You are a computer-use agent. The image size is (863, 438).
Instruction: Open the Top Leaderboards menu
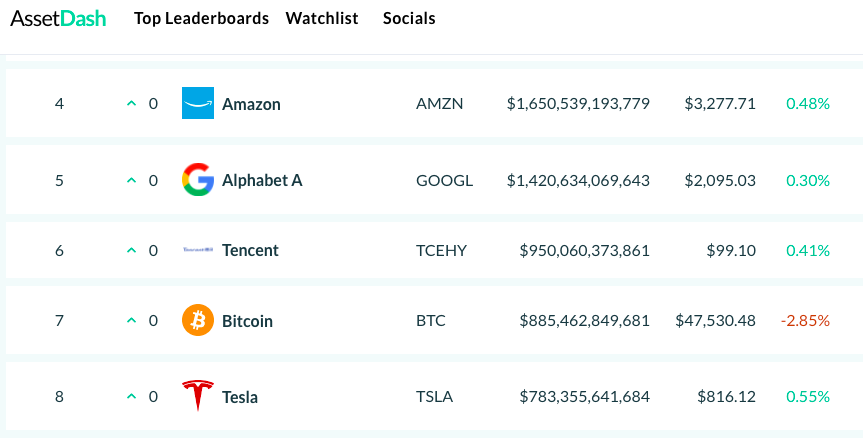pos(201,19)
